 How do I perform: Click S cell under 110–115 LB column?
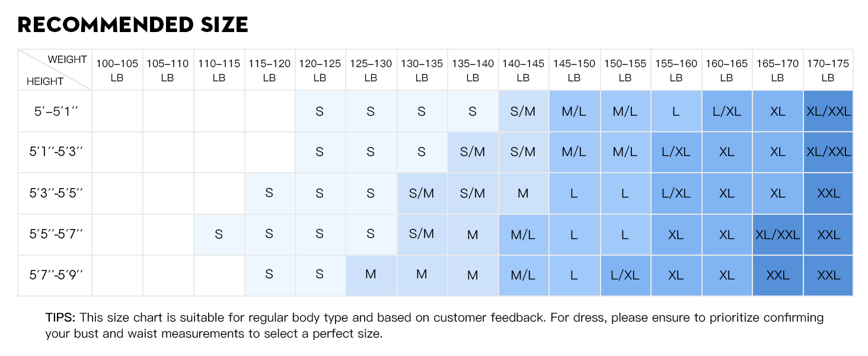point(219,234)
